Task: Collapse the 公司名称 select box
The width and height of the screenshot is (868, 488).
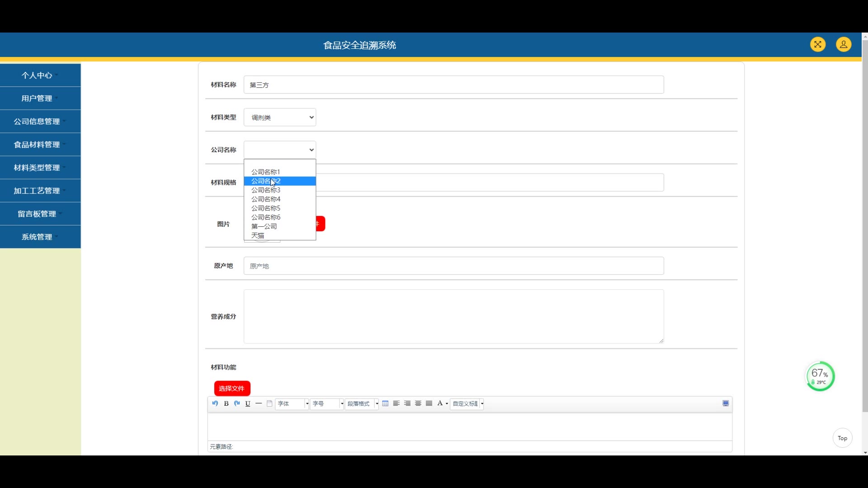Action: pos(280,150)
